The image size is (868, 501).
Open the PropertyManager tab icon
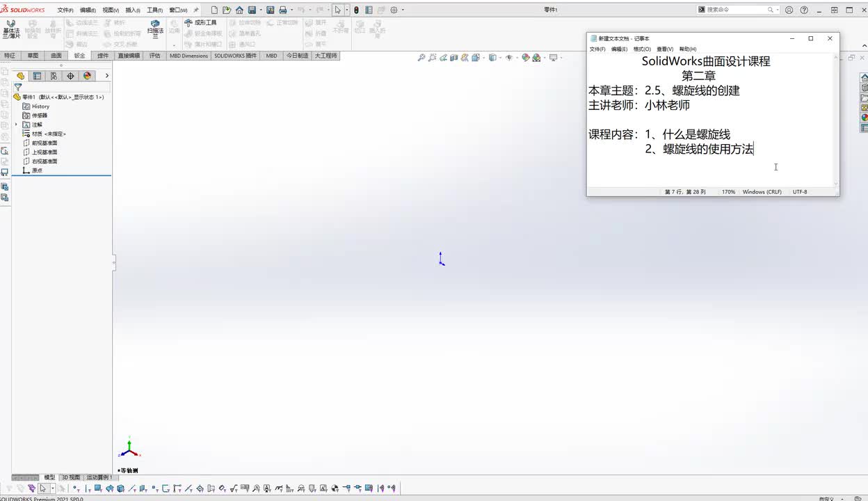click(x=37, y=76)
